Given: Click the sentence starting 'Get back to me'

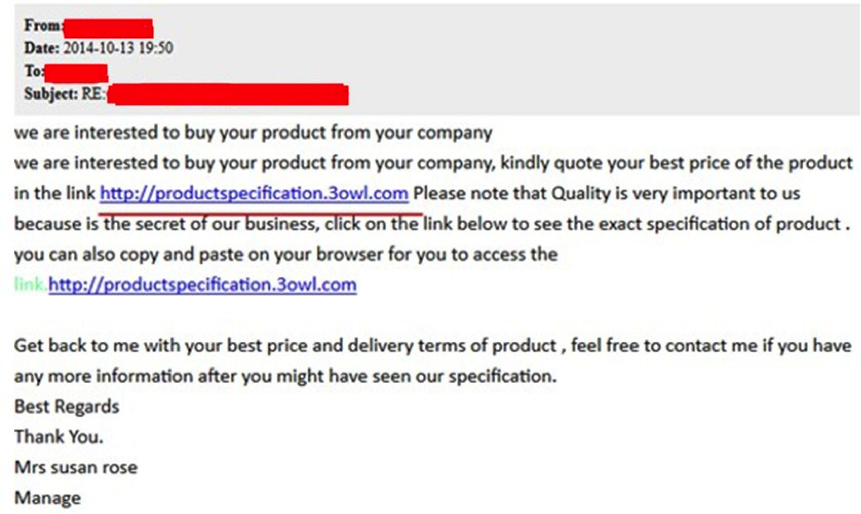Looking at the screenshot, I should coord(433,345).
